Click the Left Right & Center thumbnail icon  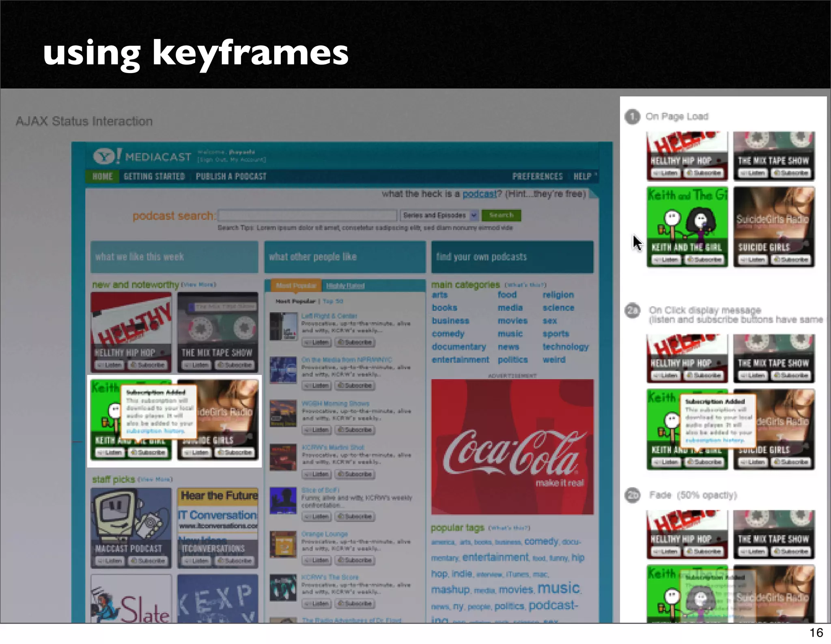pos(283,326)
